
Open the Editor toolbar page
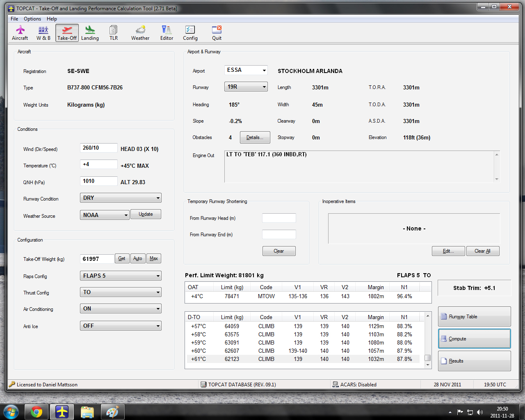tap(167, 33)
